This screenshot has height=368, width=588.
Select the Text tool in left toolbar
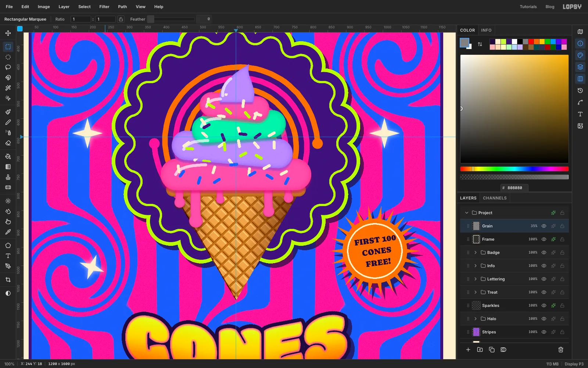point(8,256)
